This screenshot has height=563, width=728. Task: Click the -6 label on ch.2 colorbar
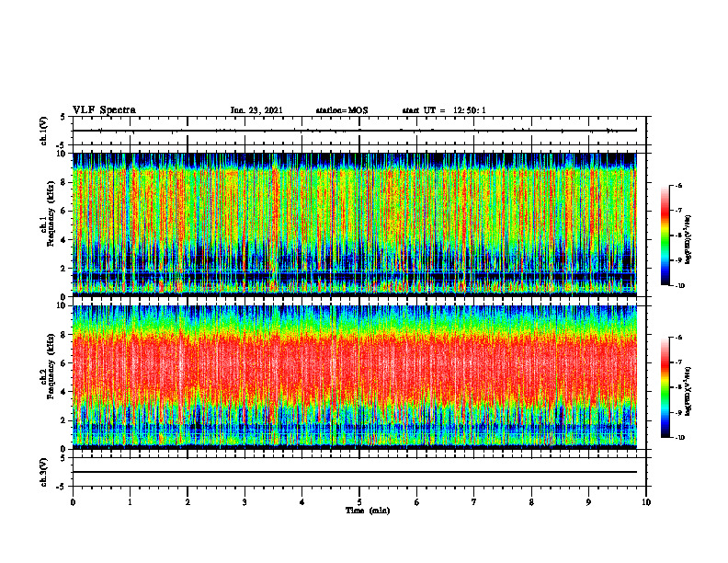coord(678,338)
